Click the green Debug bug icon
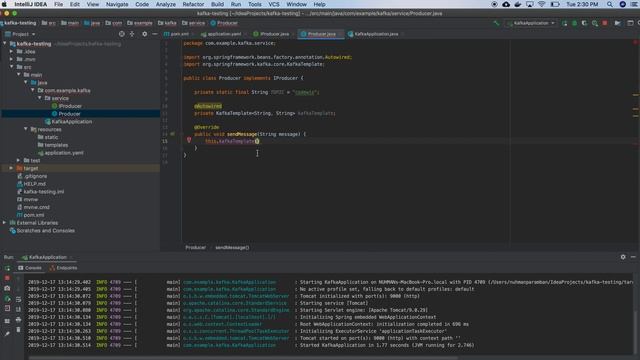Viewport: 640px width, 360px height. click(574, 23)
